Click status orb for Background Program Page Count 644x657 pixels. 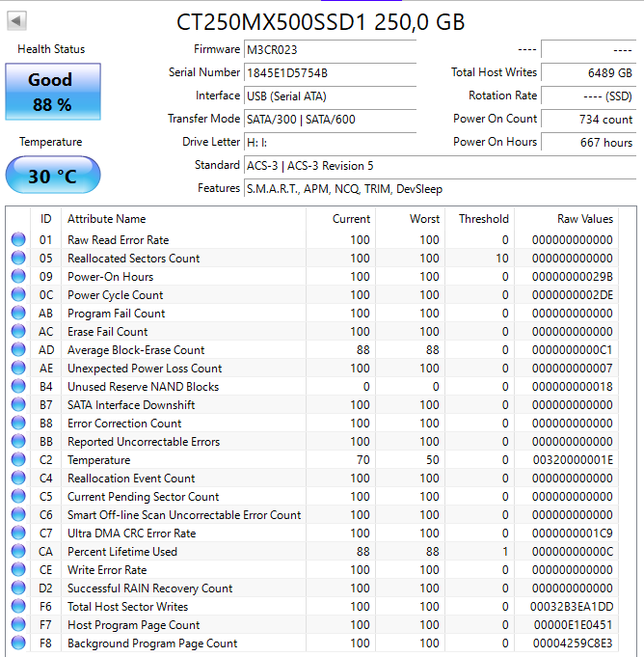pyautogui.click(x=18, y=643)
